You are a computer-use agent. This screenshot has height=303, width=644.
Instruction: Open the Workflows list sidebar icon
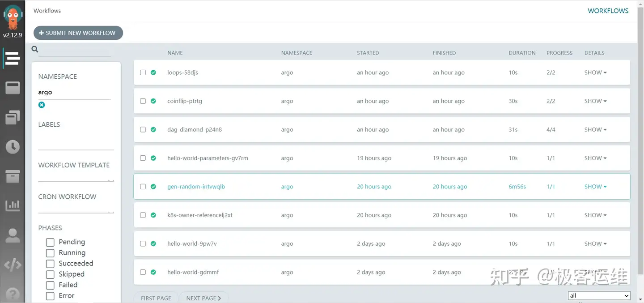(x=13, y=58)
